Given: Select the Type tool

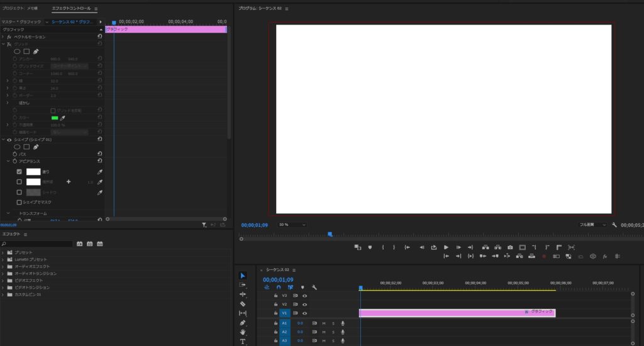Looking at the screenshot, I should (x=243, y=342).
